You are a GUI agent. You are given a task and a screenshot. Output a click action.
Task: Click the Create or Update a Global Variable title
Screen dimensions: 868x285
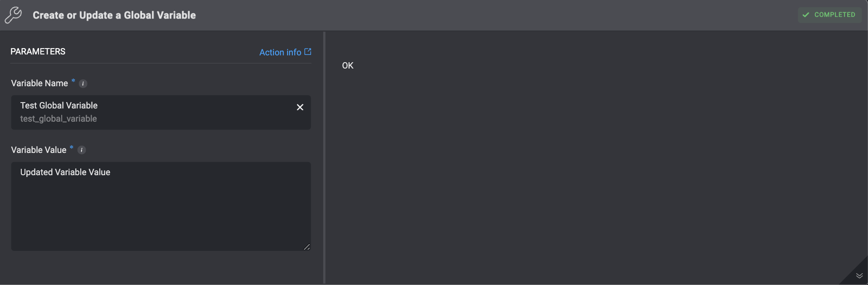tap(114, 15)
